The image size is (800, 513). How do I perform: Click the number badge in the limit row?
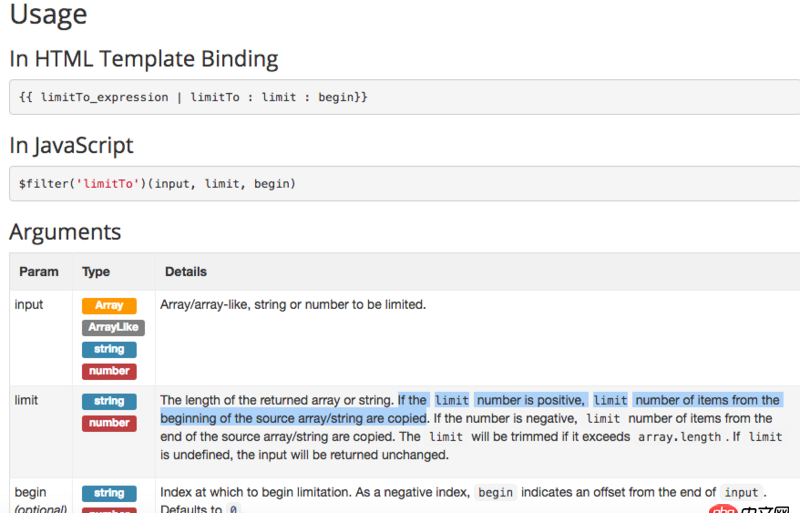click(109, 423)
